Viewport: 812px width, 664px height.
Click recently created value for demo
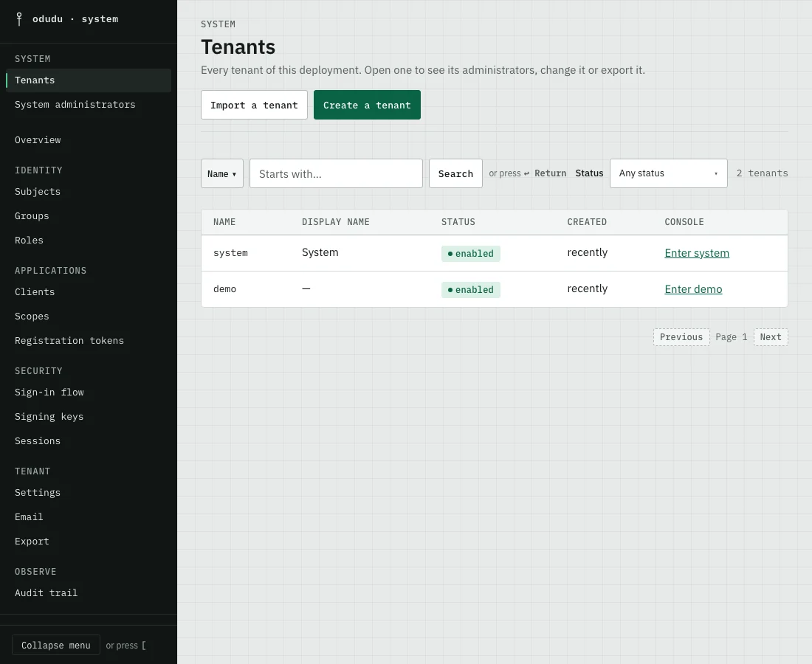click(588, 288)
